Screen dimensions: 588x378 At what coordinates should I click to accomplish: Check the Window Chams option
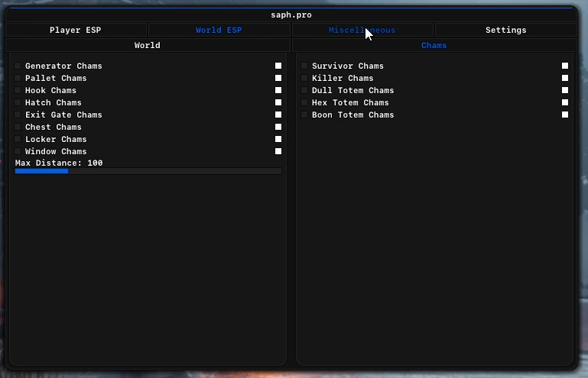(x=18, y=151)
